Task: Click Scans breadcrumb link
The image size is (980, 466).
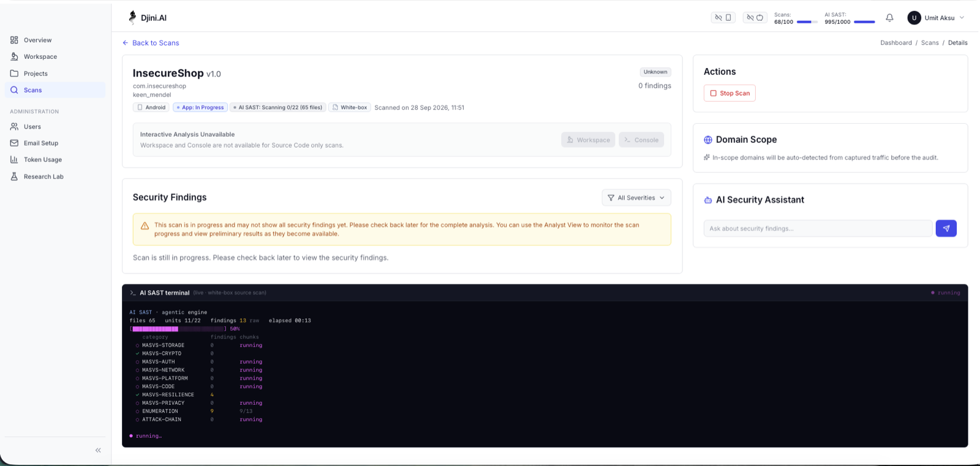Action: pos(930,43)
